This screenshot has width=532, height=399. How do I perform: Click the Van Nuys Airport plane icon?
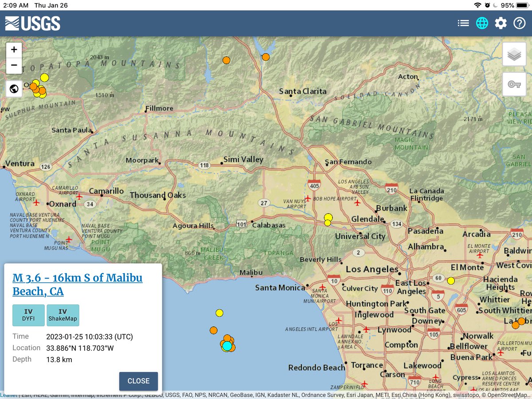pos(308,198)
